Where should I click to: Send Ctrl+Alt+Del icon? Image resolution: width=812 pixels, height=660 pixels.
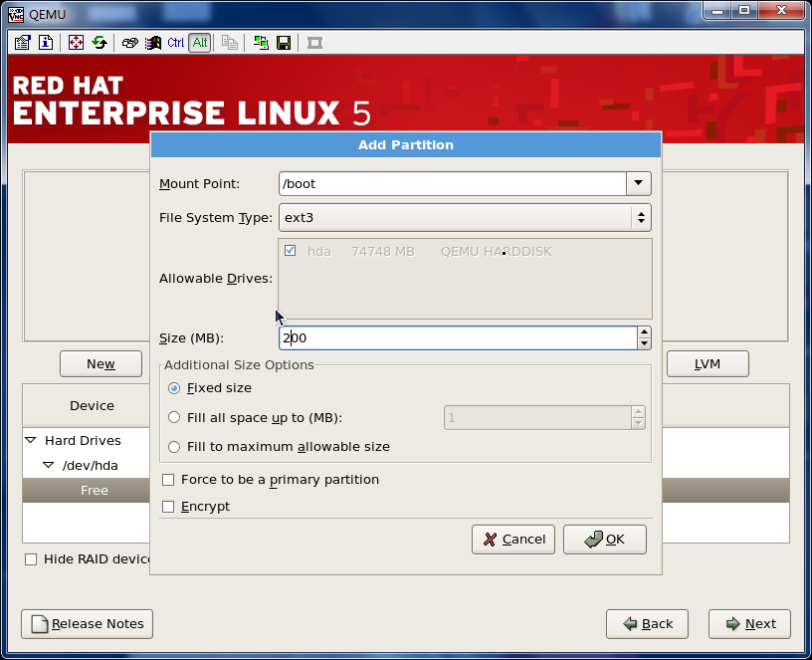(129, 43)
